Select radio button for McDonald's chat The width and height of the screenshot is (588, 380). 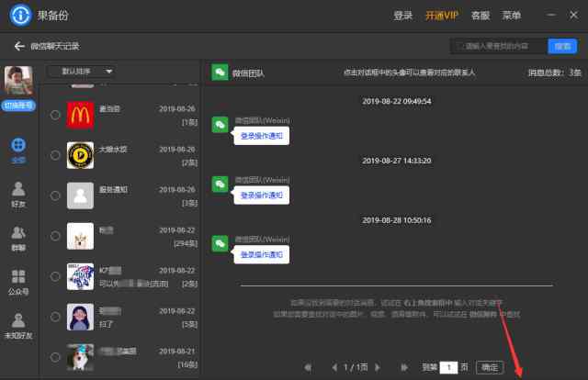pyautogui.click(x=55, y=115)
